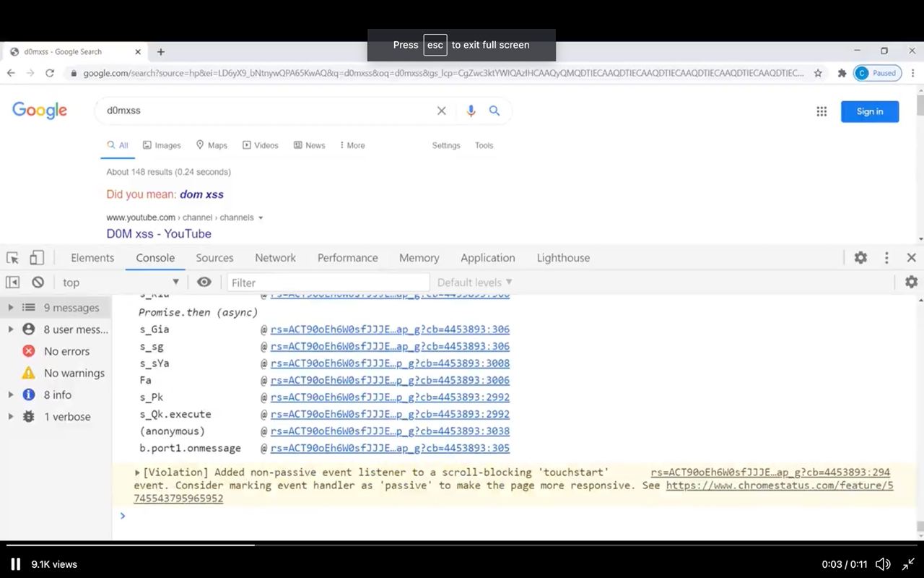Start voice search with microphone icon
924x578 pixels.
click(471, 111)
